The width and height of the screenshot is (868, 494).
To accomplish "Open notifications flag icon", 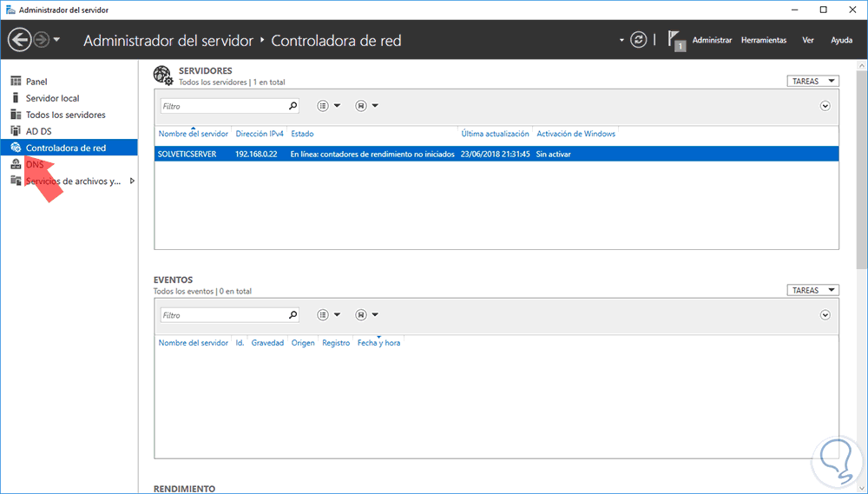I will [676, 41].
